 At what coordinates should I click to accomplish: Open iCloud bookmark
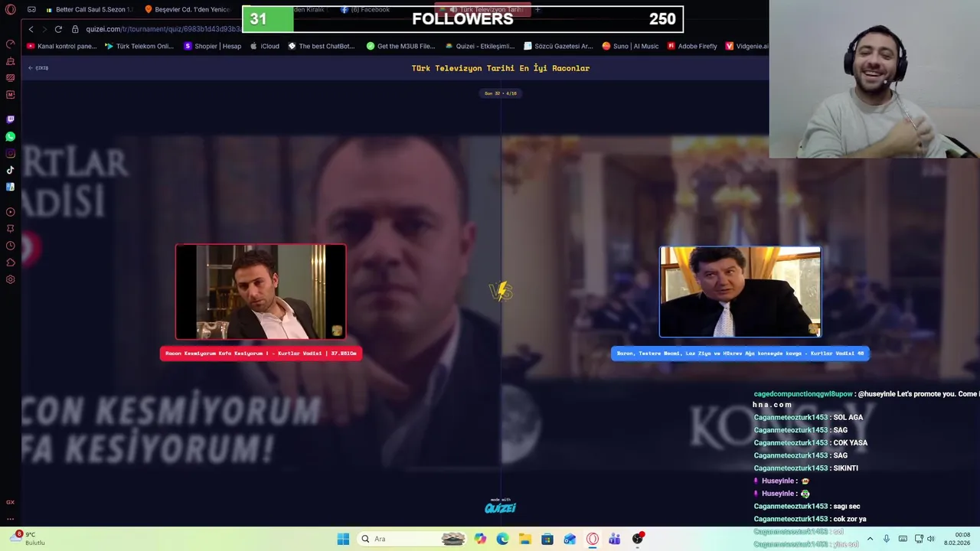265,46
